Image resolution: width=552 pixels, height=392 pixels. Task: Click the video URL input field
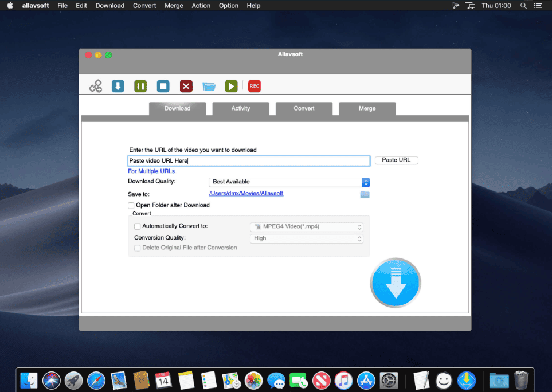(249, 161)
